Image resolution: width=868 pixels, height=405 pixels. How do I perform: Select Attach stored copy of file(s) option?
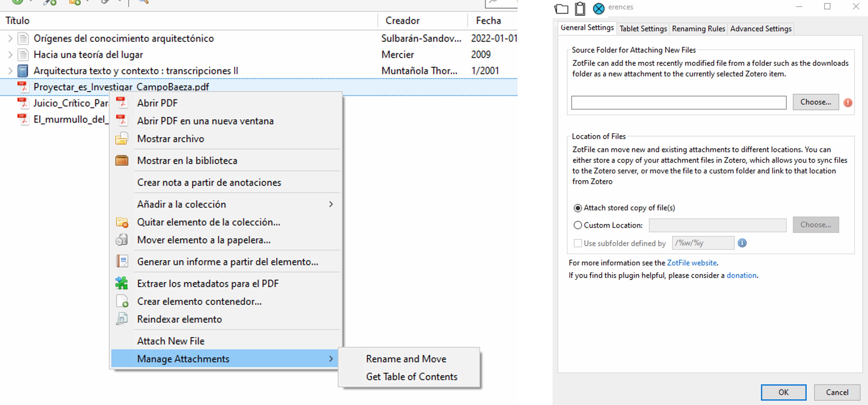click(578, 208)
